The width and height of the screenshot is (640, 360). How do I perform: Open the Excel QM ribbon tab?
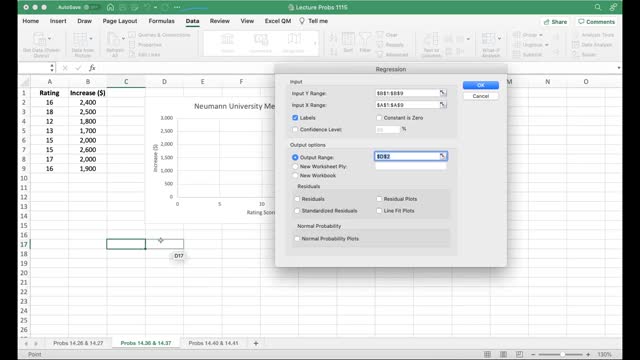pos(278,21)
